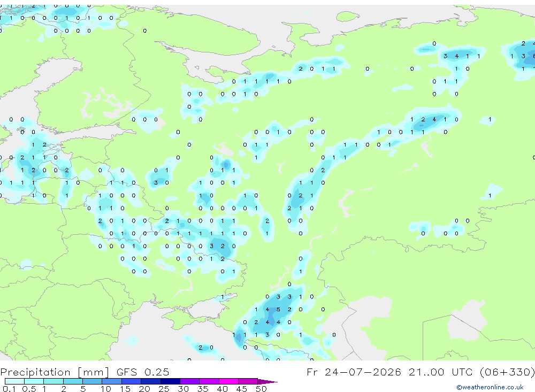The image size is (535, 392).
Task: Pick the 1–2 mm legend color box
Action: (x=53, y=381)
